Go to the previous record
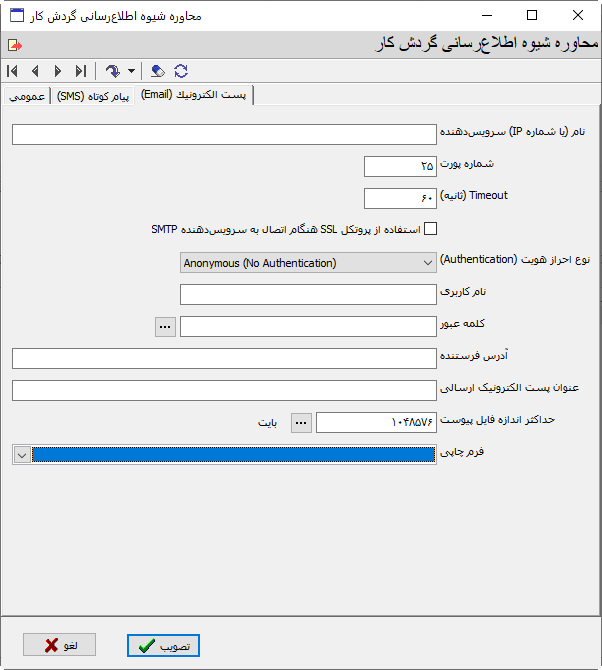The height and width of the screenshot is (670, 602). [35, 71]
